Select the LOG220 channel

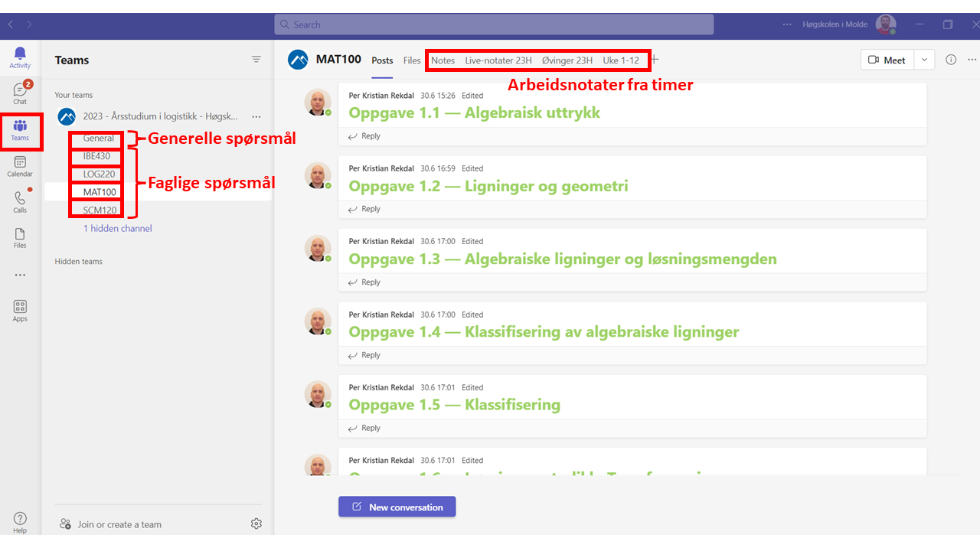pyautogui.click(x=100, y=174)
